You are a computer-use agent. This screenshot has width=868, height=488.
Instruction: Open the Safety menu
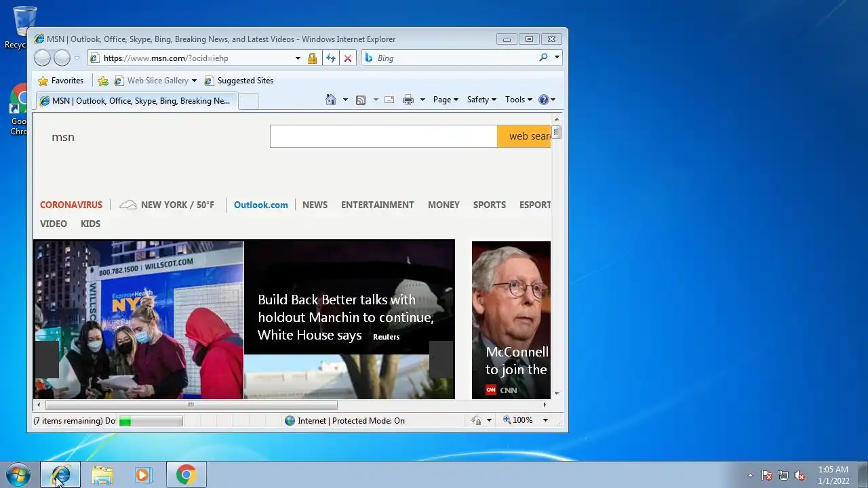pyautogui.click(x=481, y=100)
